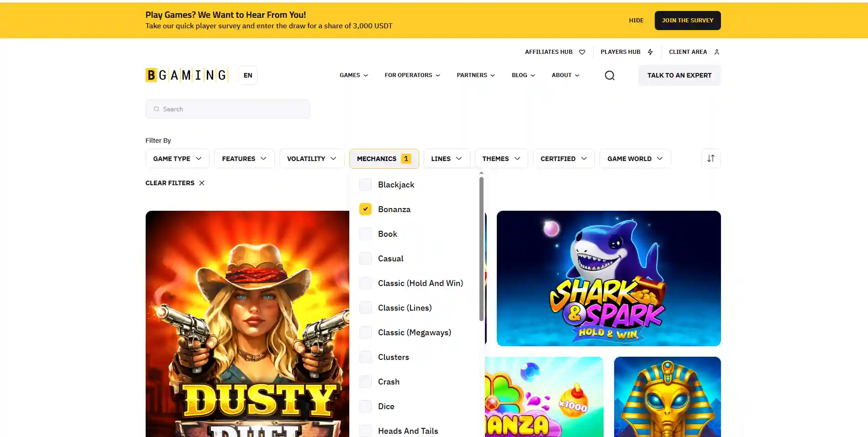This screenshot has width=868, height=437.
Task: Open the About navigation menu
Action: [565, 75]
